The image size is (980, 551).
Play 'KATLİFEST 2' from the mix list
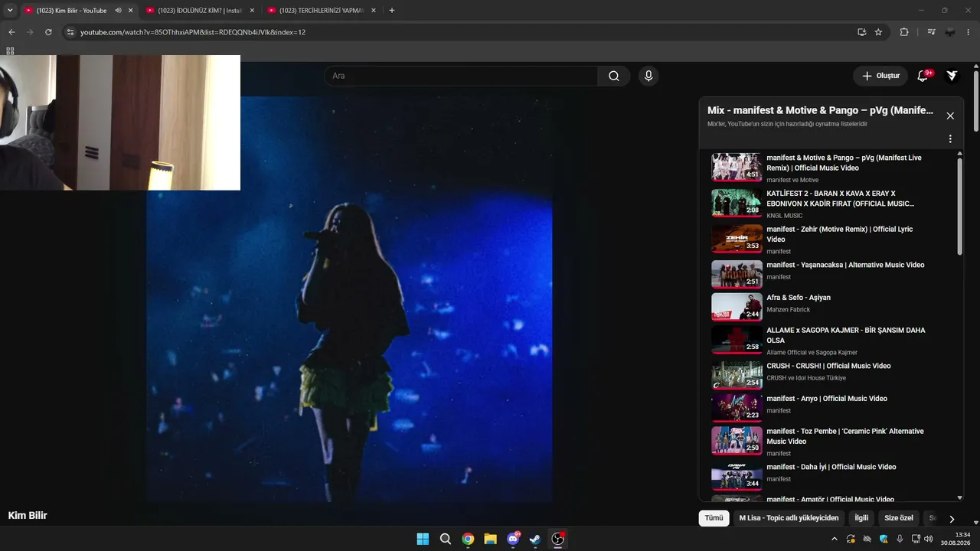831,204
